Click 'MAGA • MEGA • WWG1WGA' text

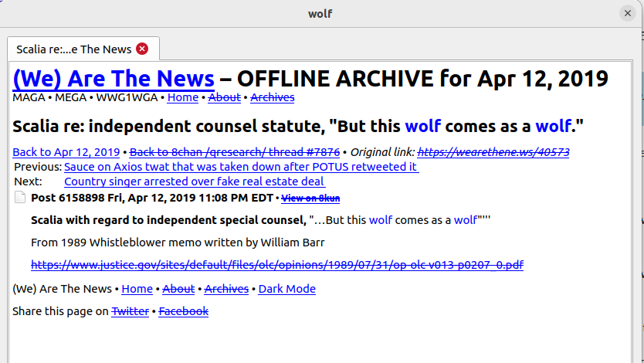[x=85, y=97]
